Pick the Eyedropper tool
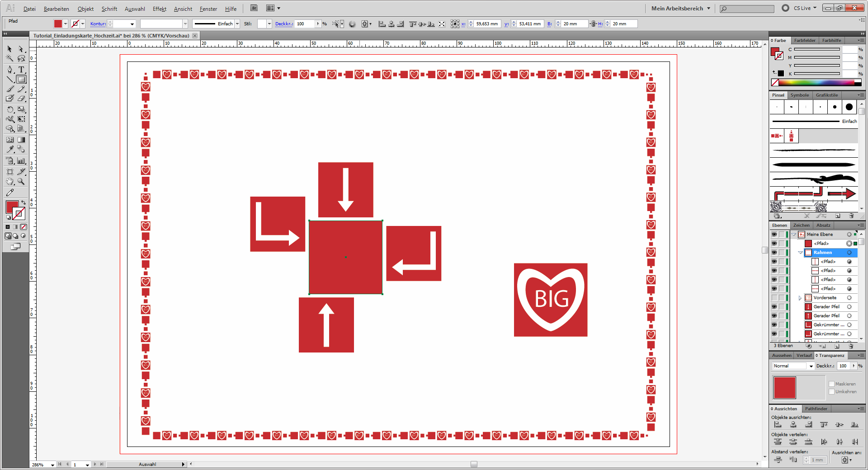The height and width of the screenshot is (470, 868). point(10,149)
